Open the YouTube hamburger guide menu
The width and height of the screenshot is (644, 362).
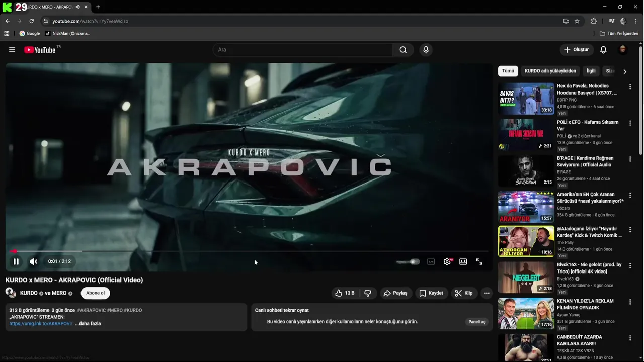click(x=12, y=50)
